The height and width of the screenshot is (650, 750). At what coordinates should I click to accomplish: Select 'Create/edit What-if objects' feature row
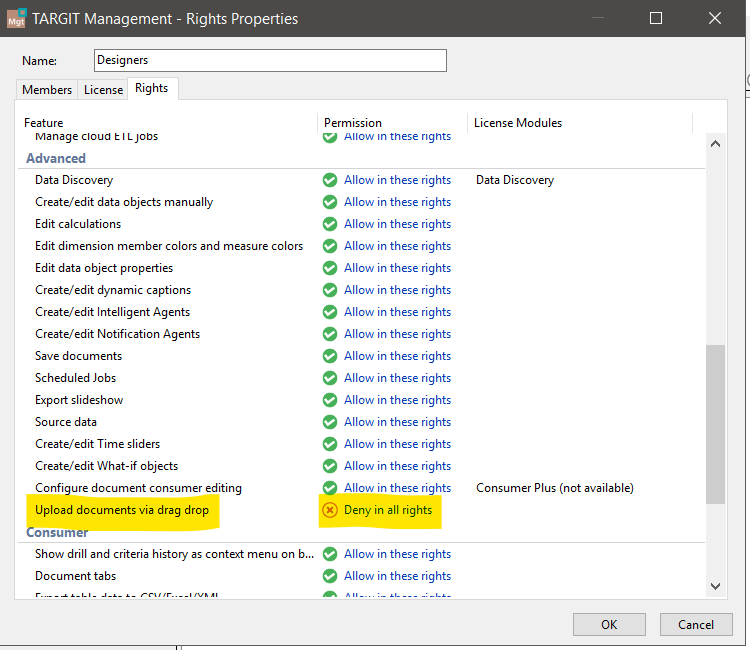pos(106,466)
